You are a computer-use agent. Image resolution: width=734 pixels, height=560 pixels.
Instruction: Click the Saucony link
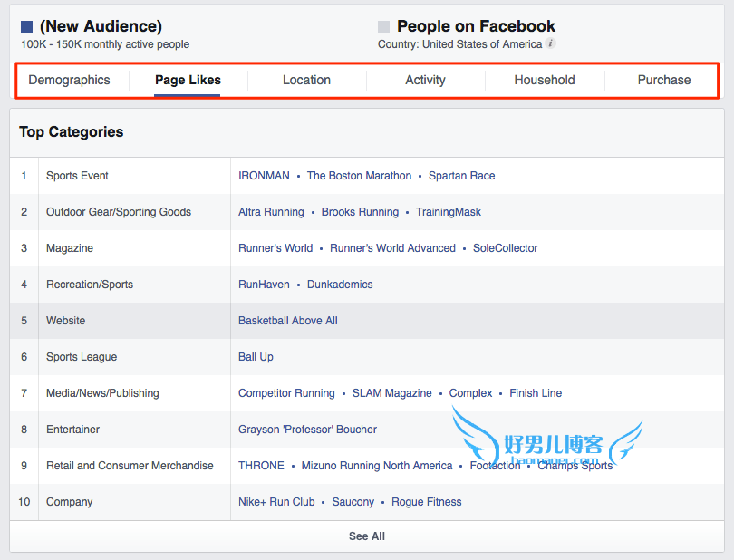pyautogui.click(x=353, y=502)
